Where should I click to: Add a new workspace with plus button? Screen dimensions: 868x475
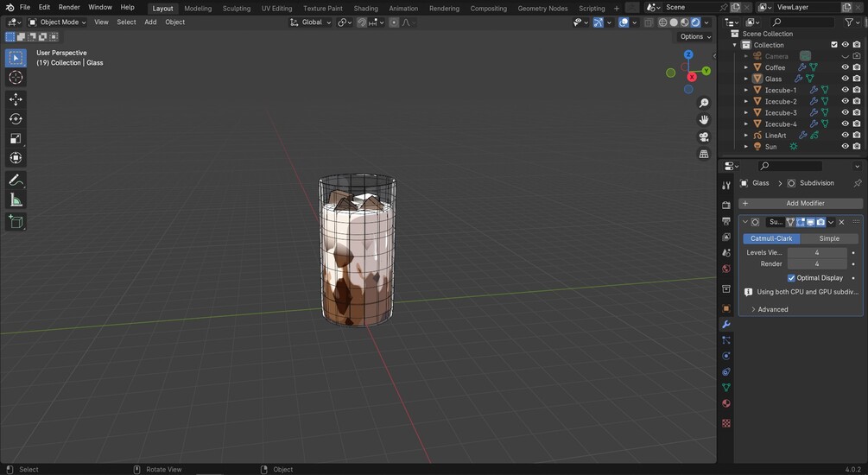click(x=617, y=9)
